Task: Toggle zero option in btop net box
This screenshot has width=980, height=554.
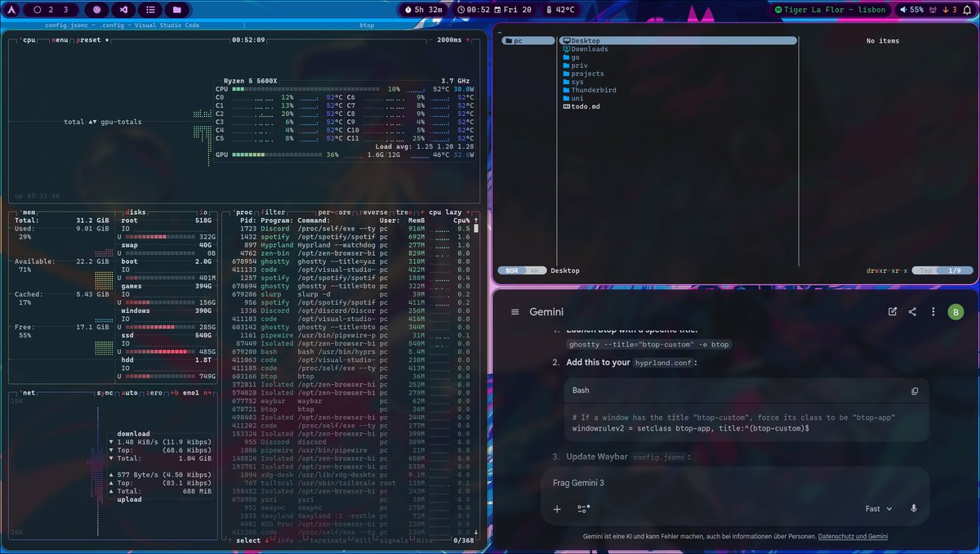Action: coord(155,393)
